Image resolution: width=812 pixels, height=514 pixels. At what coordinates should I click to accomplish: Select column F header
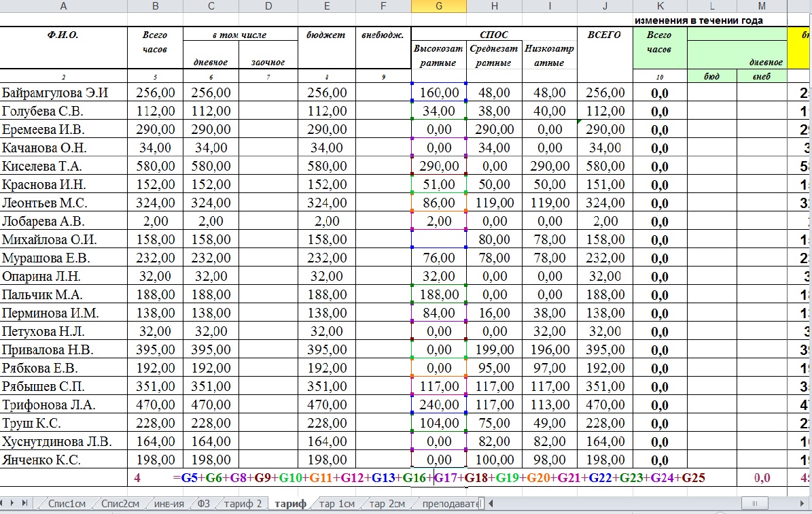click(x=383, y=5)
